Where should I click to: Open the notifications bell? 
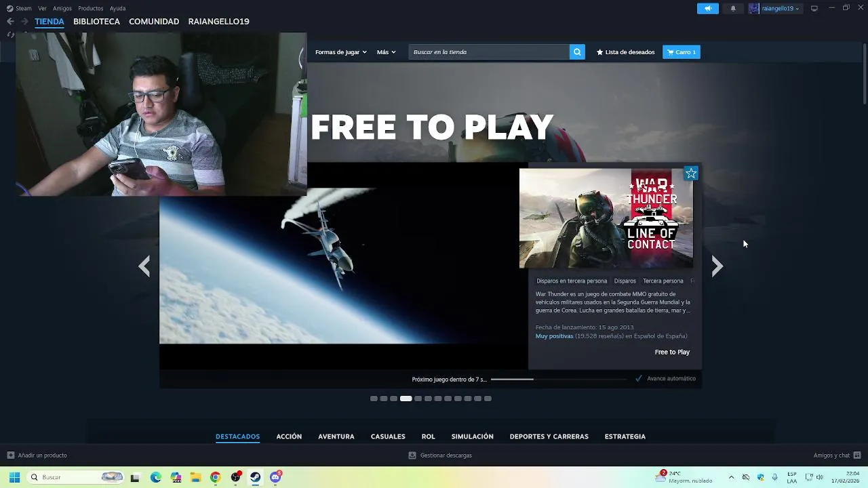coord(733,8)
